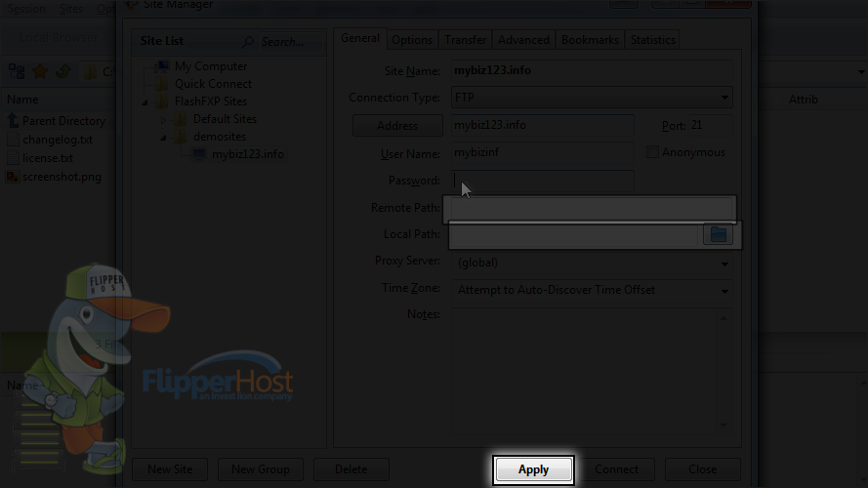Image resolution: width=868 pixels, height=488 pixels.
Task: Select My Computer in the site tree
Action: (211, 66)
